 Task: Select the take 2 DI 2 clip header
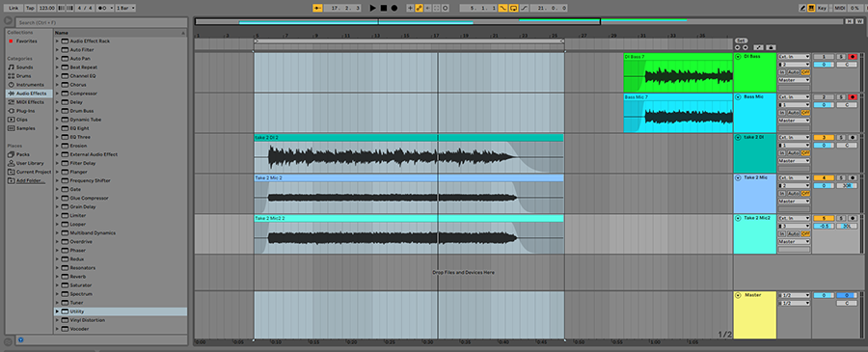click(409, 137)
